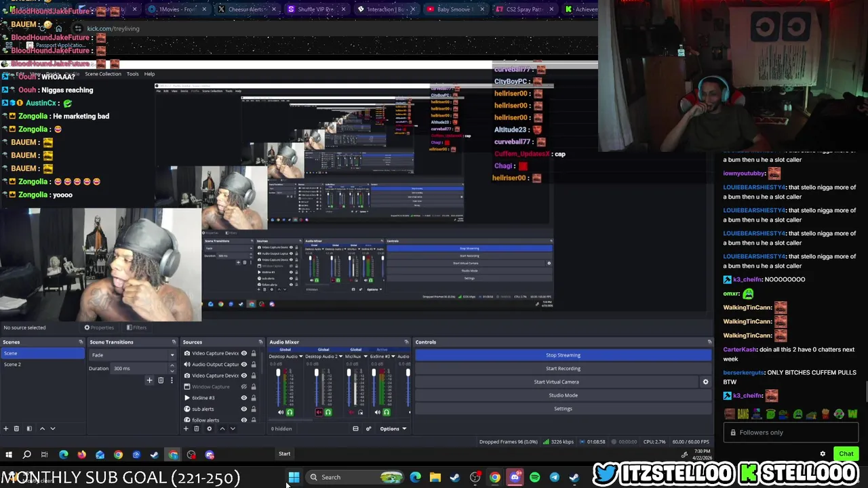Click Stop Streaming button
The image size is (868, 488).
563,355
